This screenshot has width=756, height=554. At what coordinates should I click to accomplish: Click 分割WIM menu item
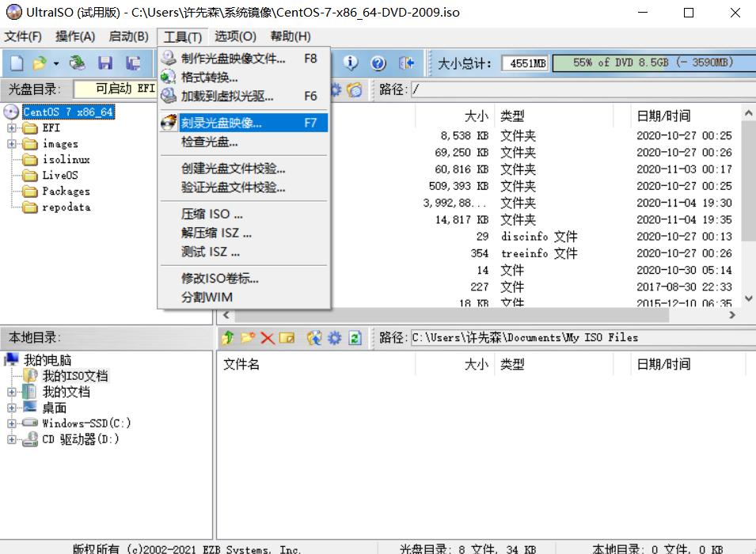coord(244,298)
